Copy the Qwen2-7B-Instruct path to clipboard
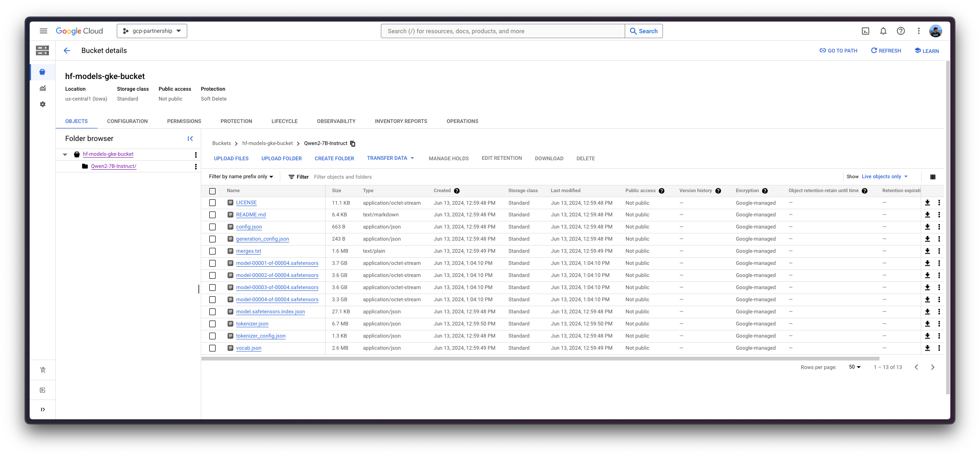The height and width of the screenshot is (457, 980). pos(353,144)
